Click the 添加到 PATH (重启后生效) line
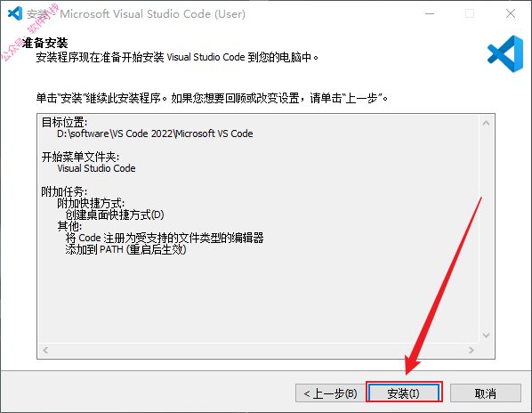Image resolution: width=532 pixels, height=413 pixels. [125, 250]
